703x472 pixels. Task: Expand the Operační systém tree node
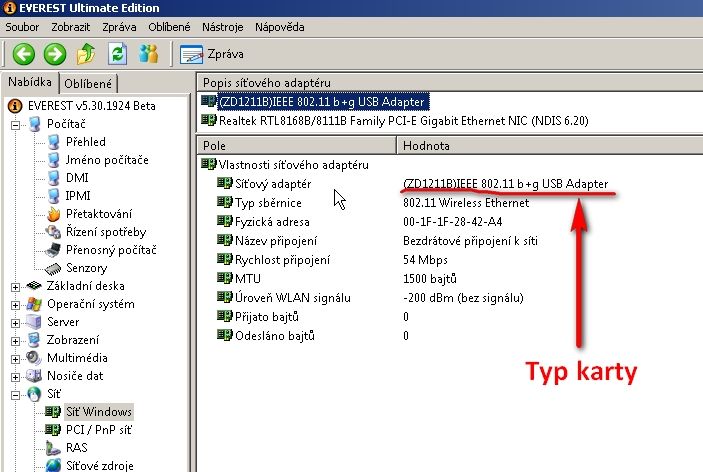pyautogui.click(x=15, y=305)
